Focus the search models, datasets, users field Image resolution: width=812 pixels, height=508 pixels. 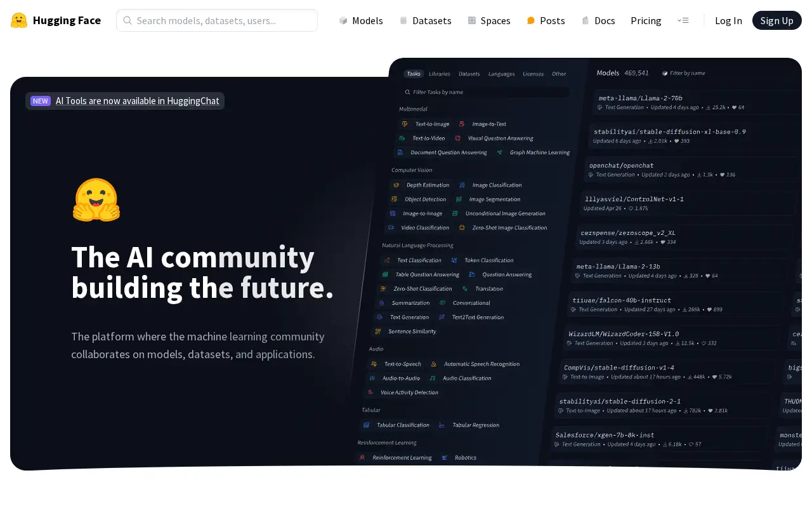click(x=217, y=20)
